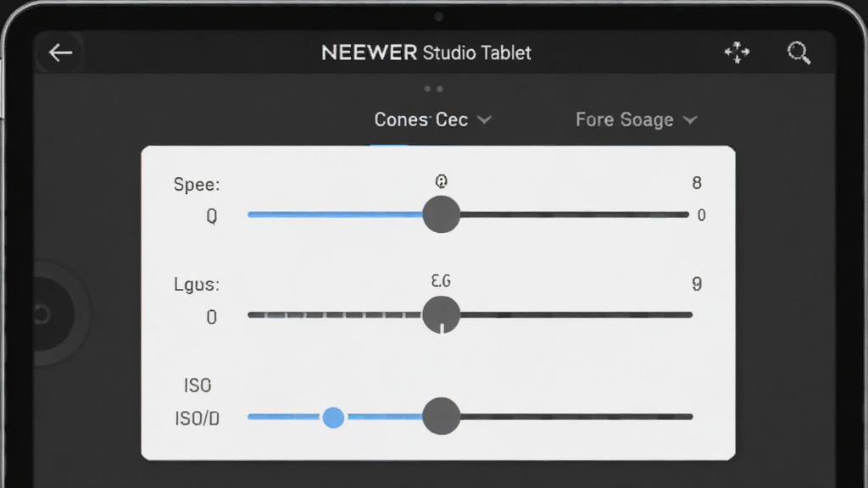
Task: Click the value 9 beside Lgus
Action: click(x=697, y=284)
